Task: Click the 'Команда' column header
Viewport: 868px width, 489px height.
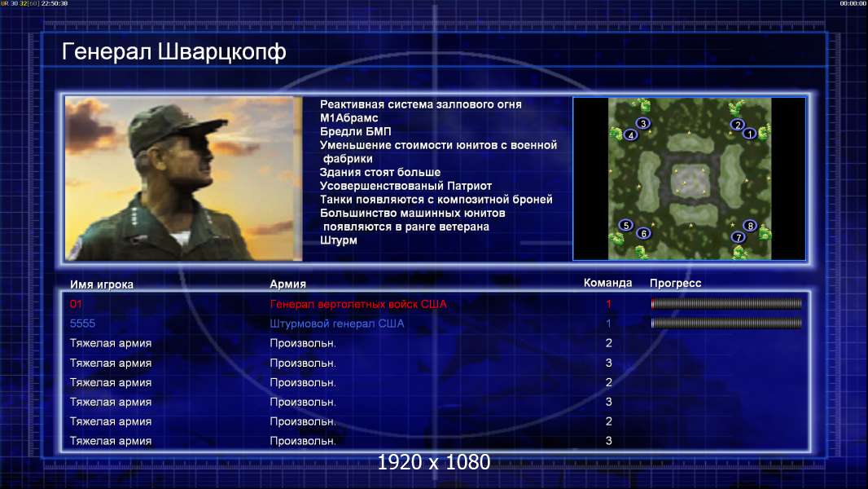Action: pos(607,283)
